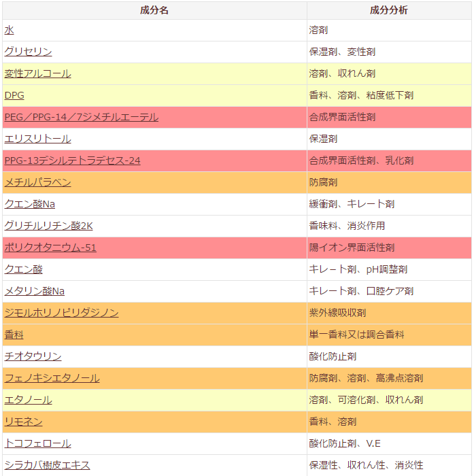Click the ポリクオタニウム-51 link
This screenshot has height=476, width=474.
(x=50, y=248)
